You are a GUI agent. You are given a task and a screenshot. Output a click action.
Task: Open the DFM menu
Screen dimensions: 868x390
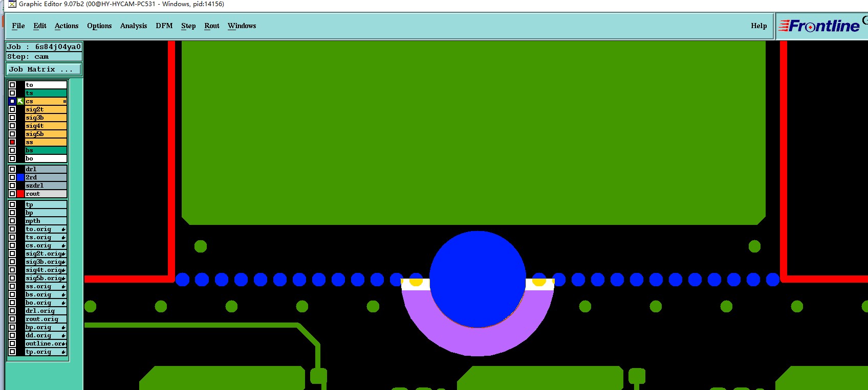pos(164,26)
